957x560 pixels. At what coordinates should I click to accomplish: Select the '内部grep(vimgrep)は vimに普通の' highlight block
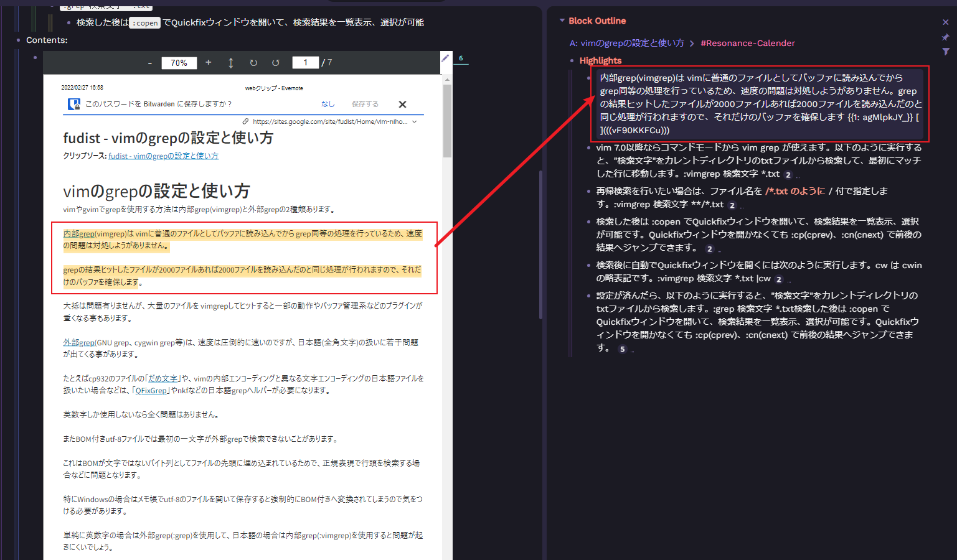tap(760, 104)
